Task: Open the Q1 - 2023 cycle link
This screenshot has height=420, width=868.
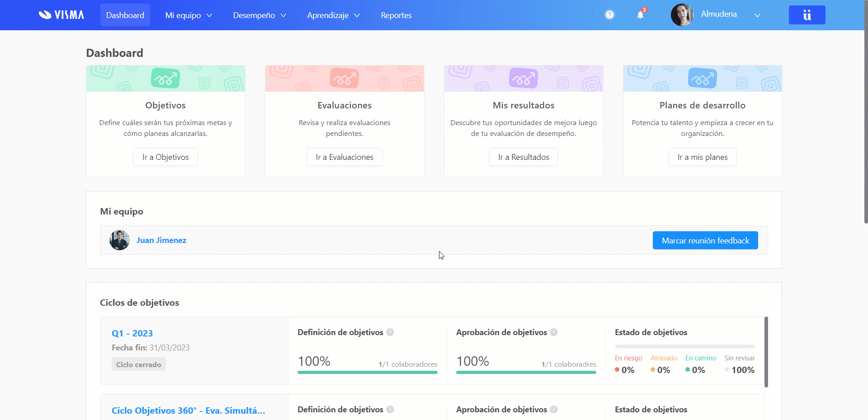Action: tap(132, 333)
